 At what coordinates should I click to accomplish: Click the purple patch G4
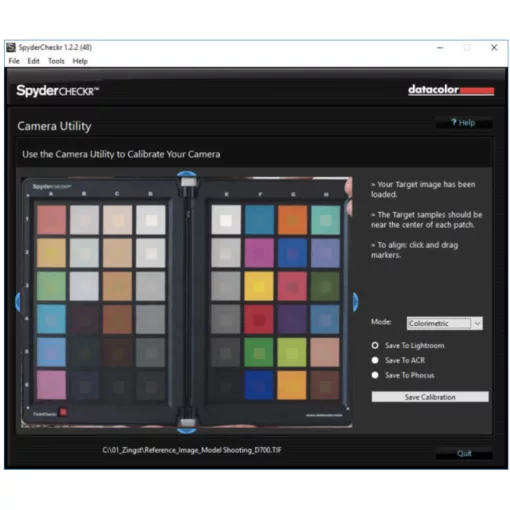(x=292, y=319)
